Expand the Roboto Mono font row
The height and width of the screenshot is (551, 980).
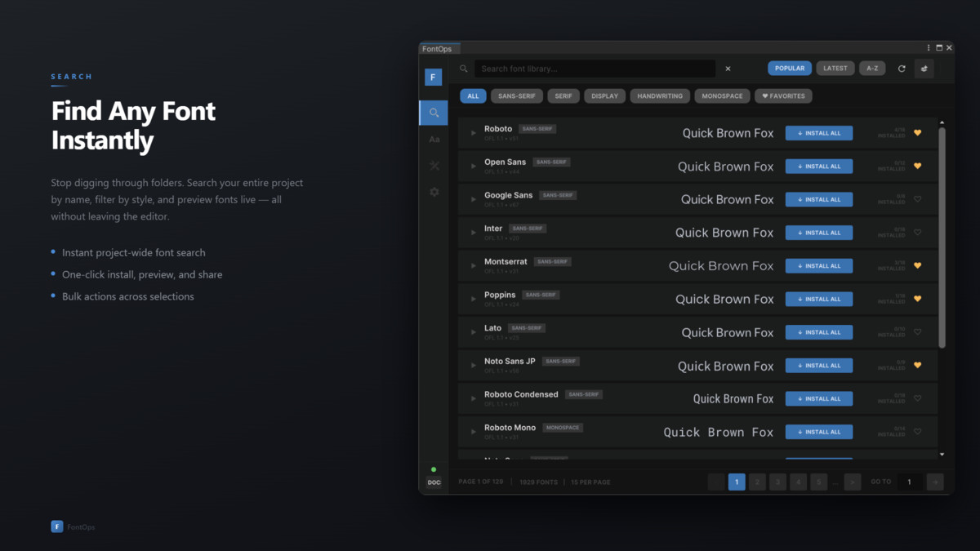[474, 432]
